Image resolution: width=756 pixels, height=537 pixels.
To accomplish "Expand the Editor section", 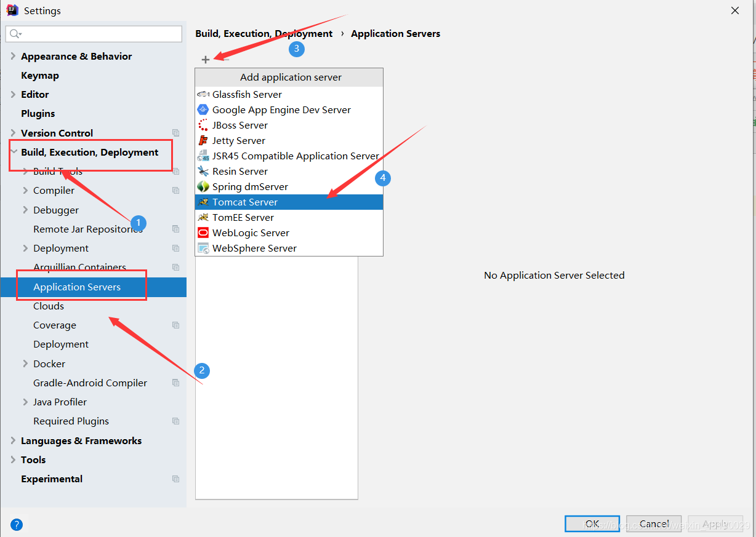I will point(13,94).
